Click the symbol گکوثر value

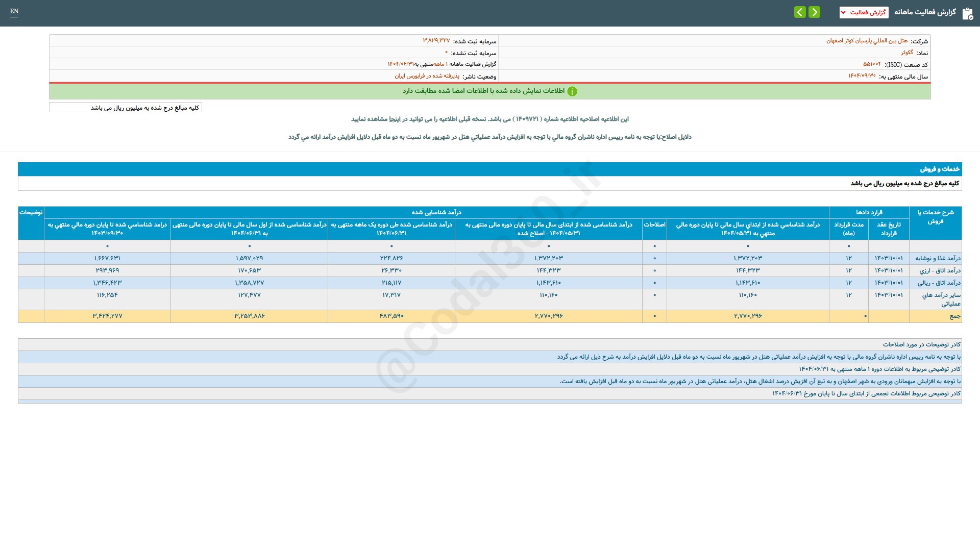coord(906,53)
